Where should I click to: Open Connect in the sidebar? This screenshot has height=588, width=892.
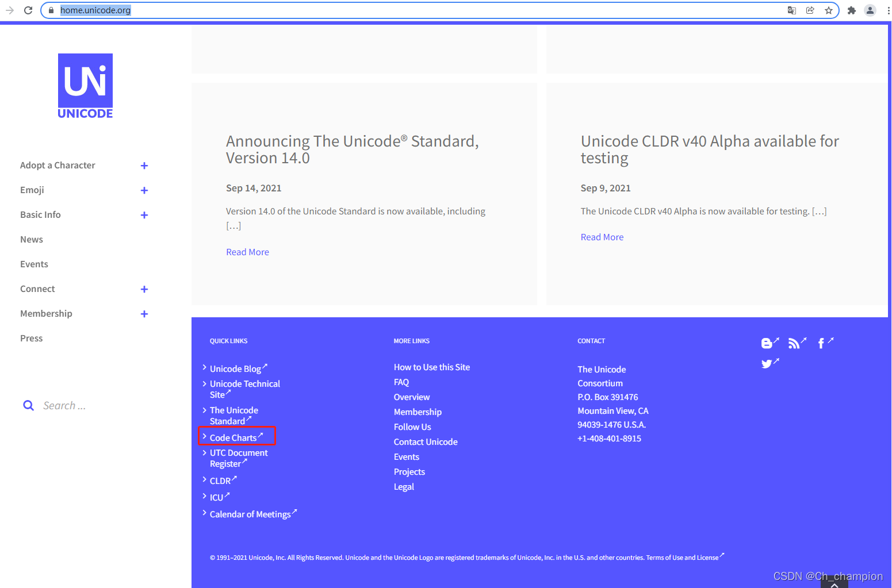[x=37, y=289]
